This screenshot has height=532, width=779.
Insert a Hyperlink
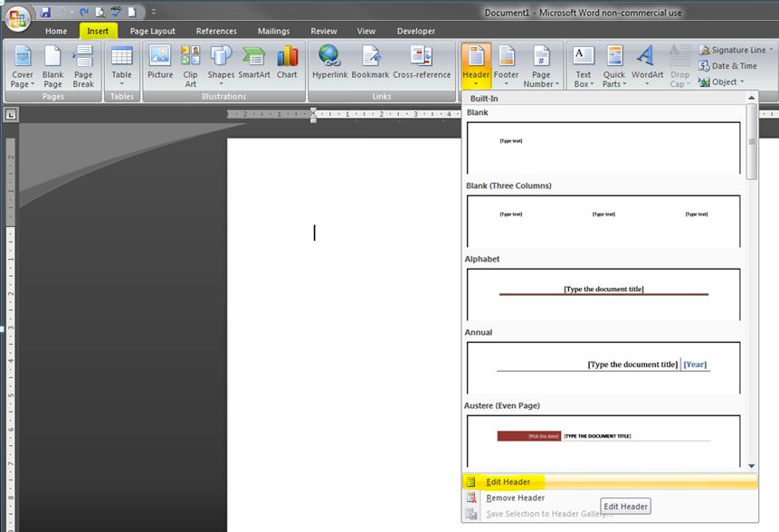[x=329, y=62]
